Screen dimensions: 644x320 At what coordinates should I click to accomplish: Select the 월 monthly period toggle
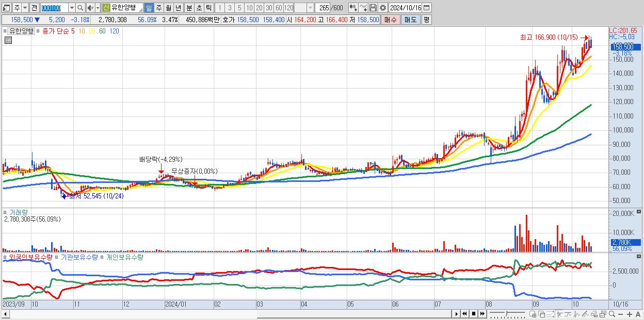(168, 8)
